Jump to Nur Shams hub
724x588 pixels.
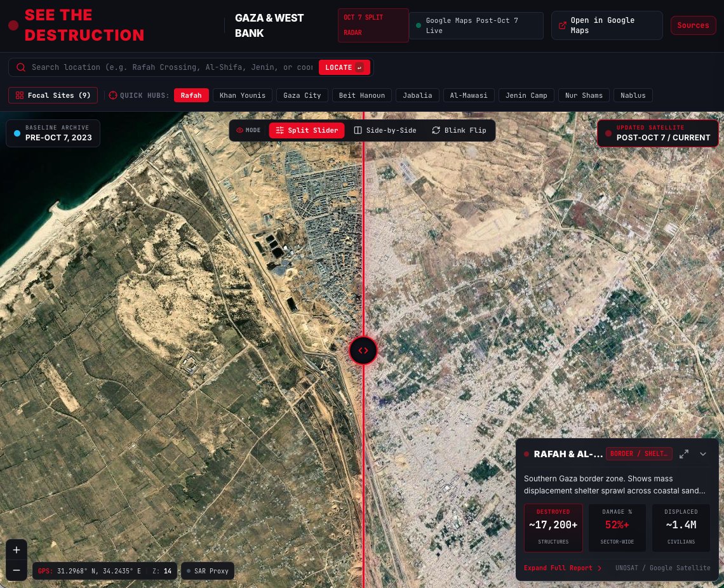(x=584, y=95)
